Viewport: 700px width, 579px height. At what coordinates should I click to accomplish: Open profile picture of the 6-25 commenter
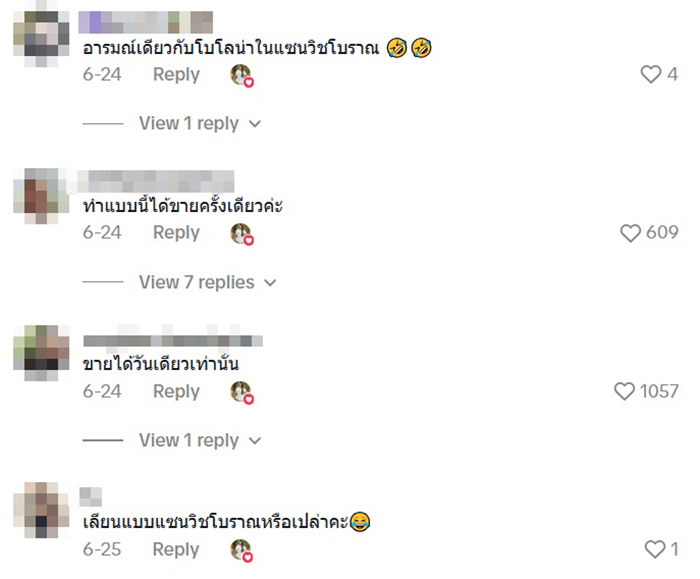coord(41,510)
